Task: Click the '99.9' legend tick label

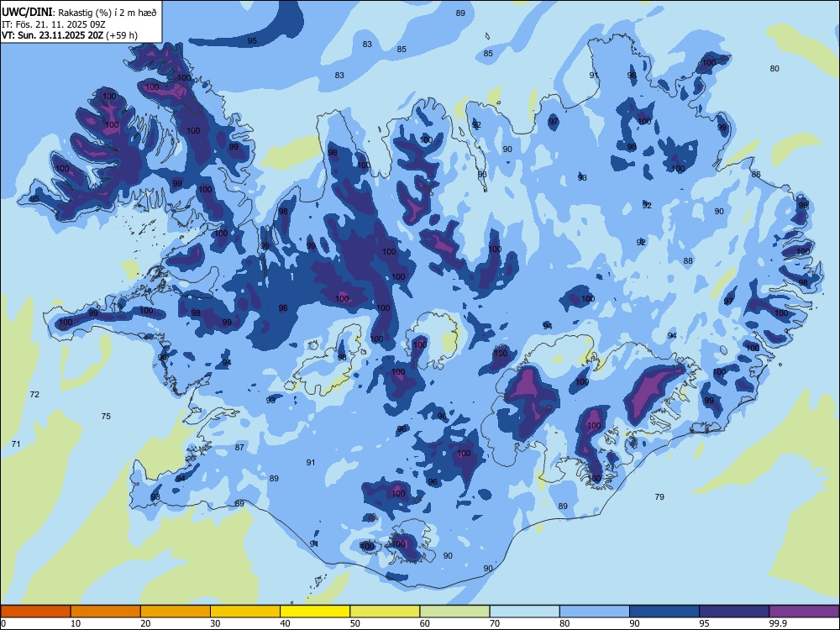Action: point(777,623)
